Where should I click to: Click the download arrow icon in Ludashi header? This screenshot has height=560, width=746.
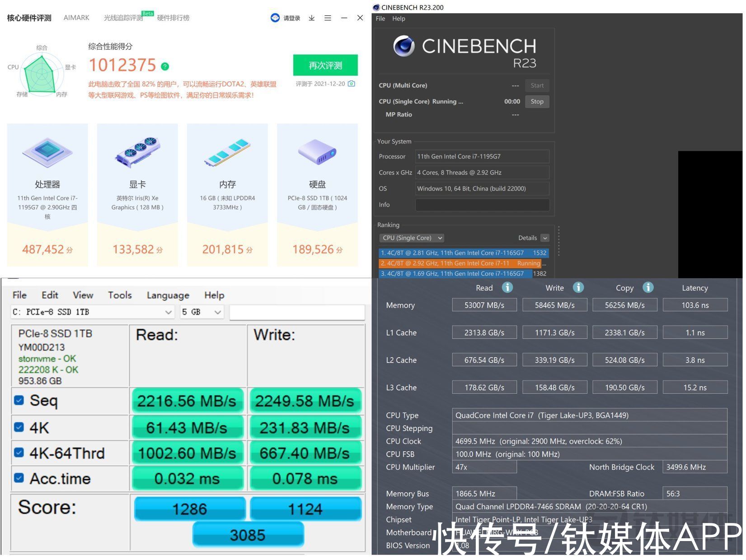coord(311,18)
